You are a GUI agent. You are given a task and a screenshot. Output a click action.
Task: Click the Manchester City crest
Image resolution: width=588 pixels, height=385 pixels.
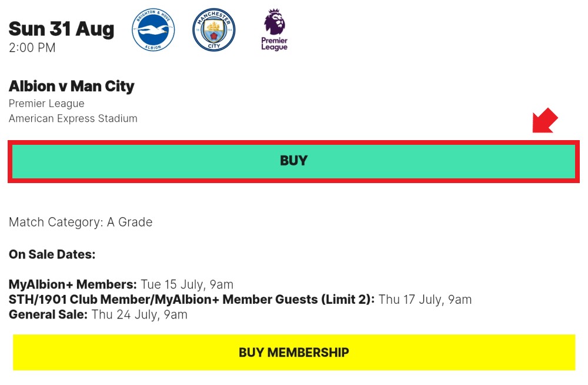tap(214, 29)
